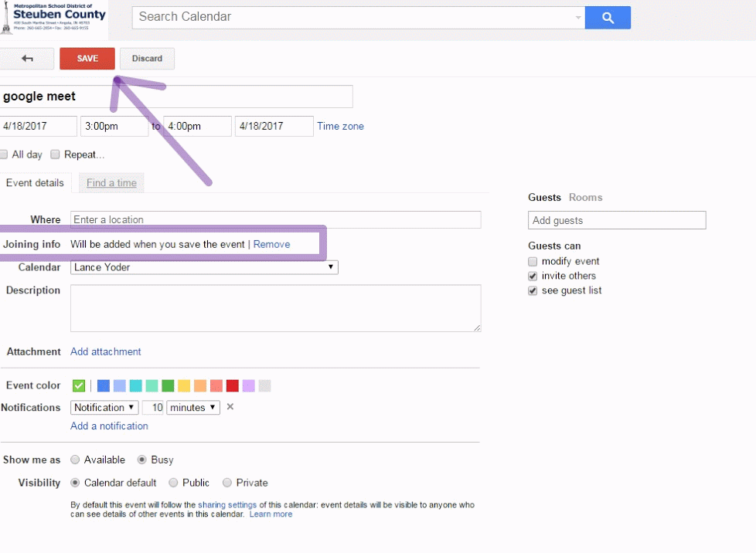Open the minutes unit dropdown

click(192, 408)
